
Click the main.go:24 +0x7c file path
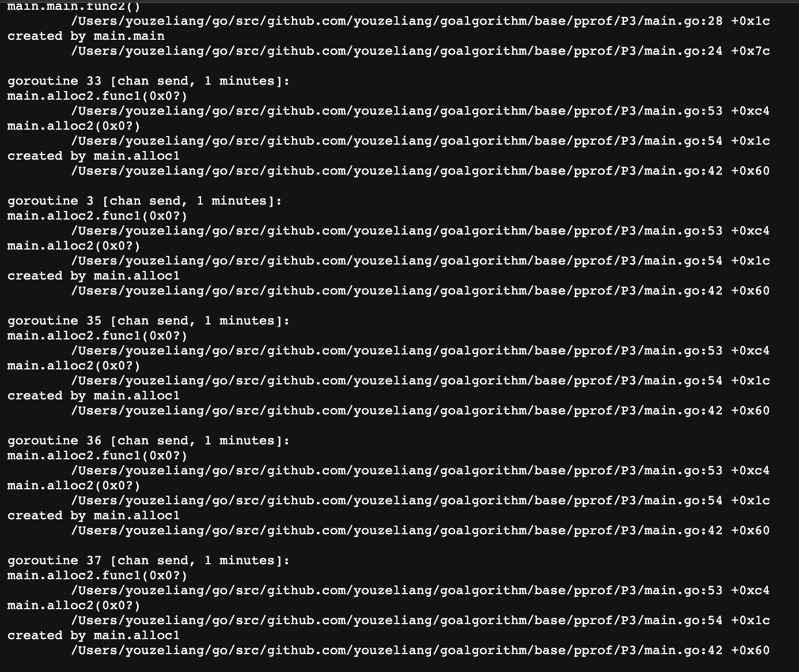pyautogui.click(x=421, y=51)
